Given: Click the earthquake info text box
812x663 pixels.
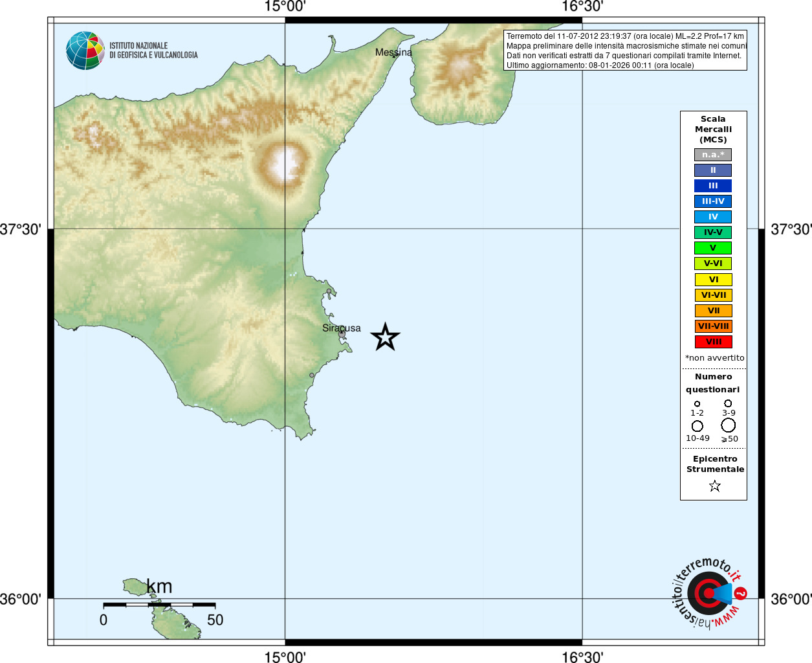Looking at the screenshot, I should (x=625, y=51).
